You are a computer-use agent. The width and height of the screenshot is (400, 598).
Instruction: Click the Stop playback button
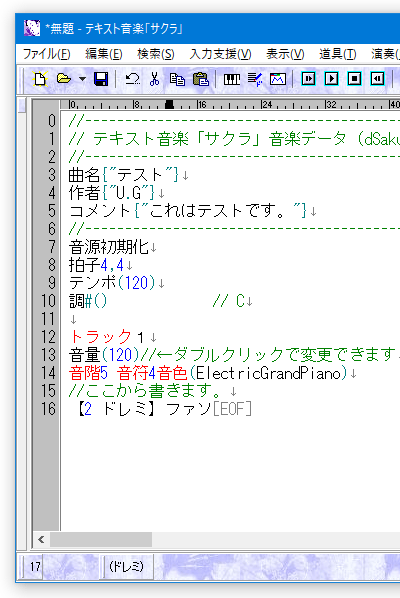(354, 79)
